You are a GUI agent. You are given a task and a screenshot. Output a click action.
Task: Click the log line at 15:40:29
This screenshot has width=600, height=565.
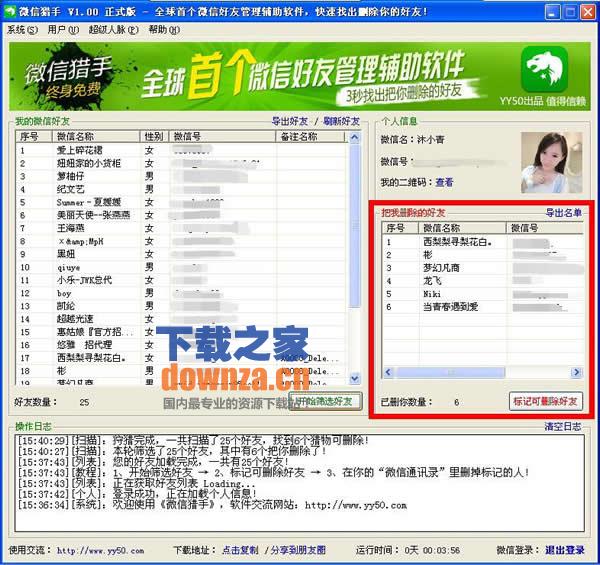[194, 440]
